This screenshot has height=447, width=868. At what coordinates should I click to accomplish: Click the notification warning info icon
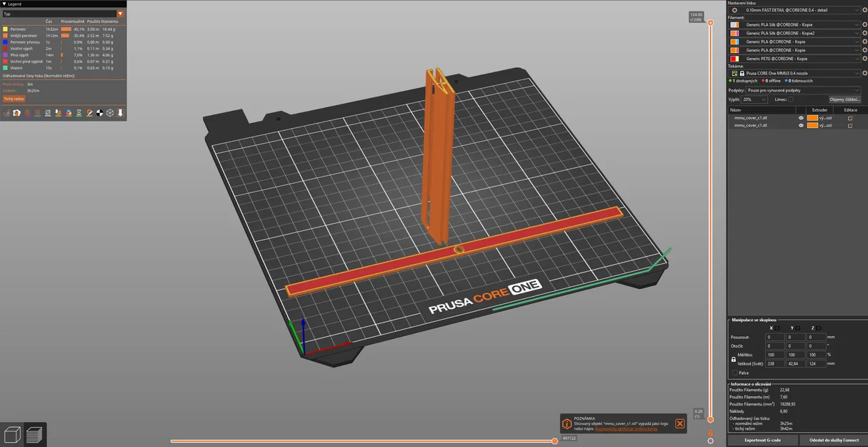[567, 424]
